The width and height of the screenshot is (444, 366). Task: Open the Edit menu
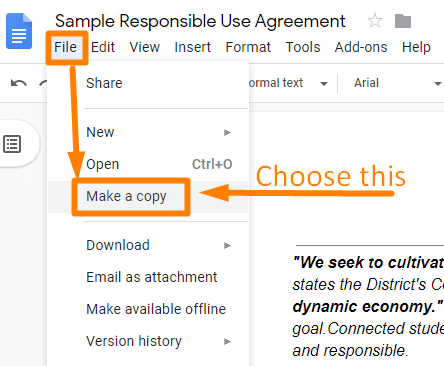point(103,47)
